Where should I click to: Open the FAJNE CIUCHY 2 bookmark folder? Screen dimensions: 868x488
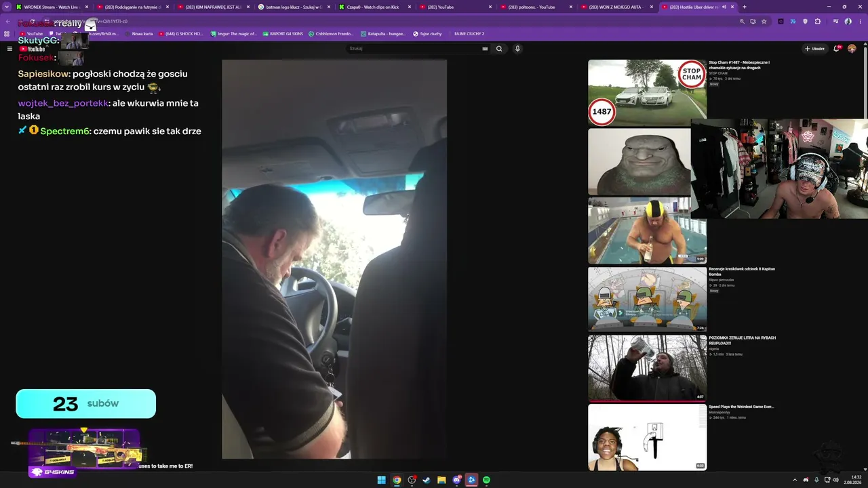coord(469,33)
